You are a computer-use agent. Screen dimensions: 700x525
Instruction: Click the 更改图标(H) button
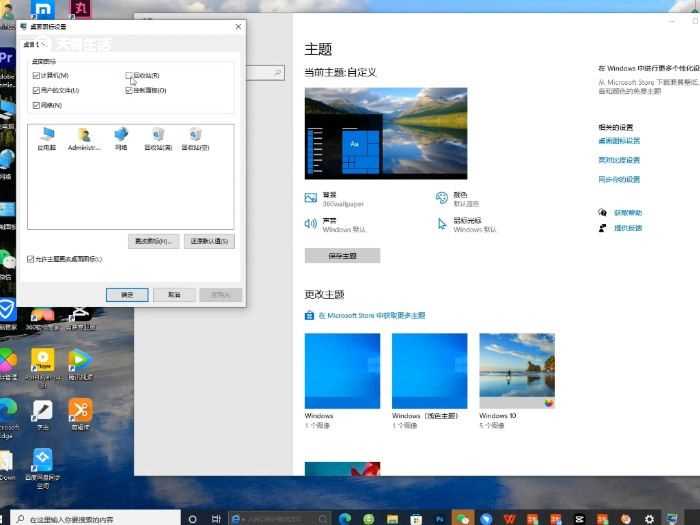pos(154,241)
